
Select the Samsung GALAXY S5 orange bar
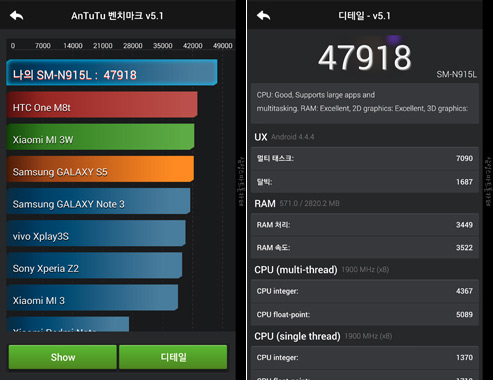[100, 169]
